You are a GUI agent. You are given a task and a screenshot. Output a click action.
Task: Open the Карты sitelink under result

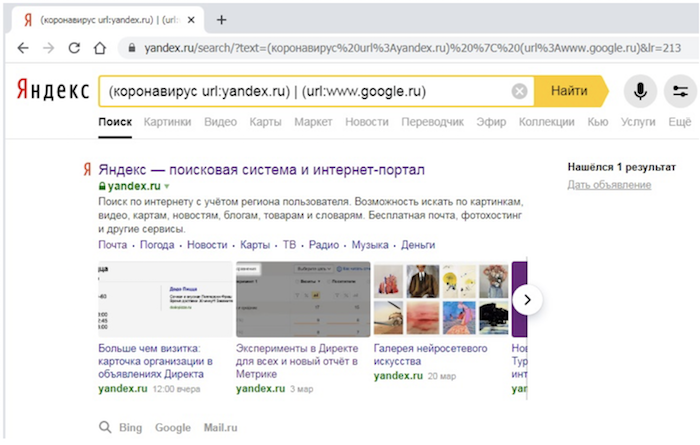point(255,245)
